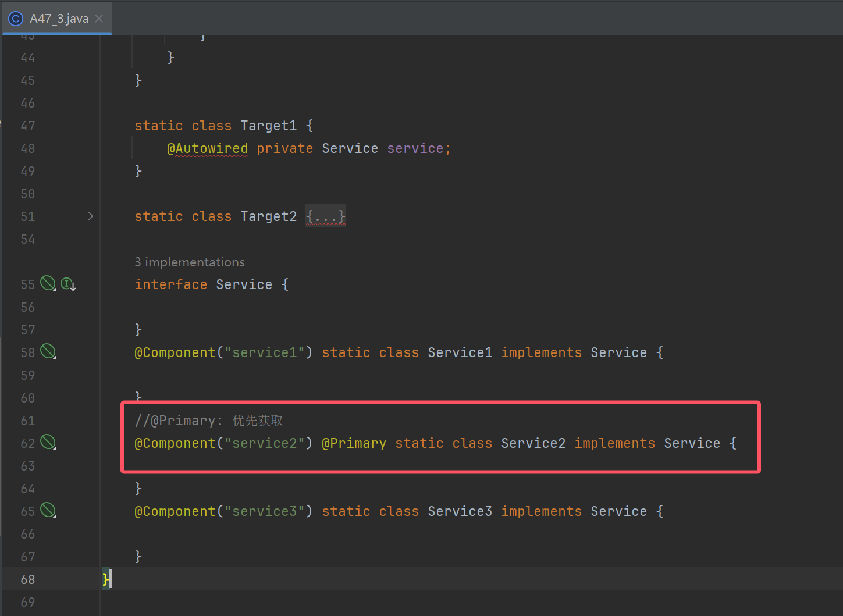Click the Service1 class name
843x616 pixels.
[460, 352]
